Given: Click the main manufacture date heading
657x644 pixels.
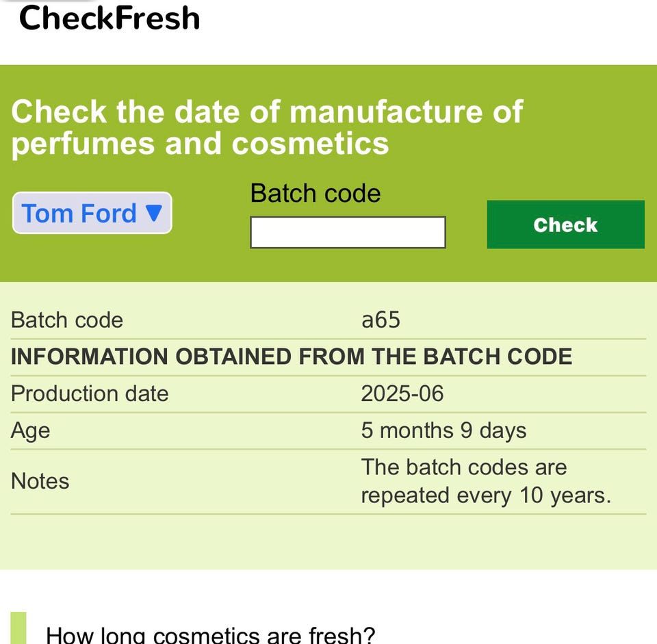Looking at the screenshot, I should 267,127.
